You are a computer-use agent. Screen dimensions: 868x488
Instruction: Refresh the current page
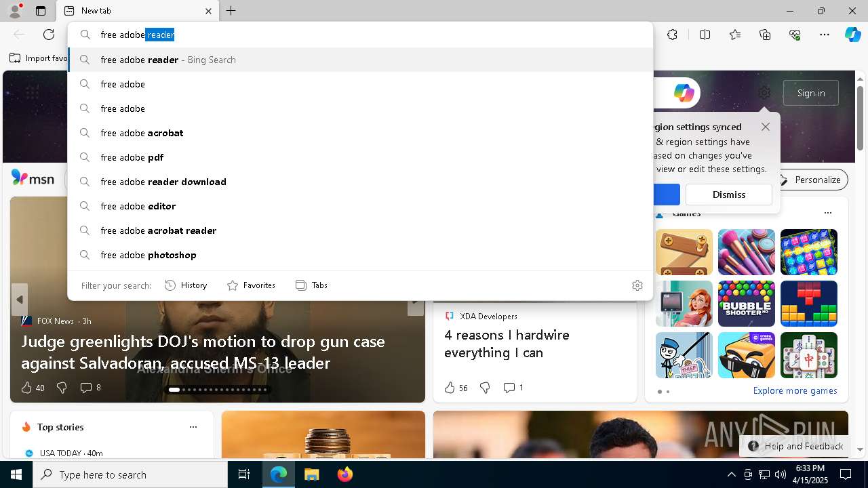click(x=49, y=35)
